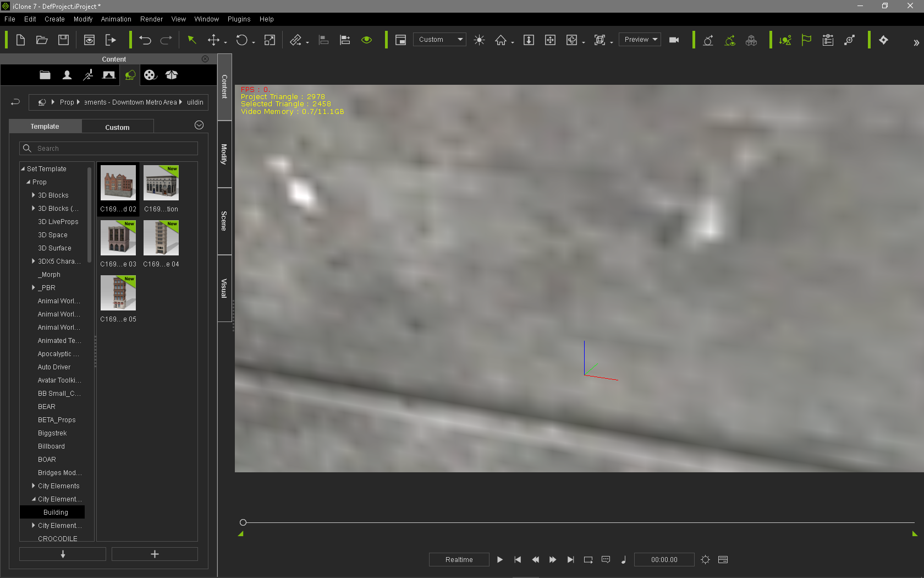The image size is (924, 578).
Task: Open the Project folder tab in Content
Action: [45, 75]
